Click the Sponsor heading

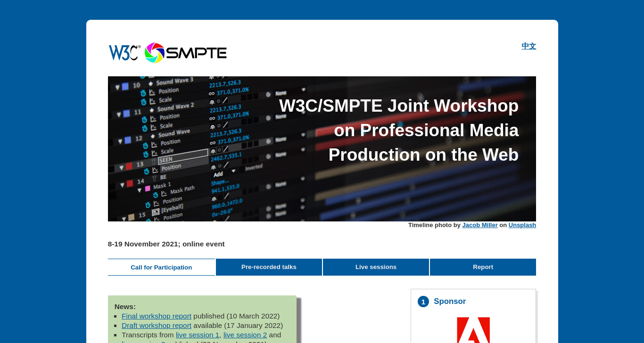tap(450, 302)
